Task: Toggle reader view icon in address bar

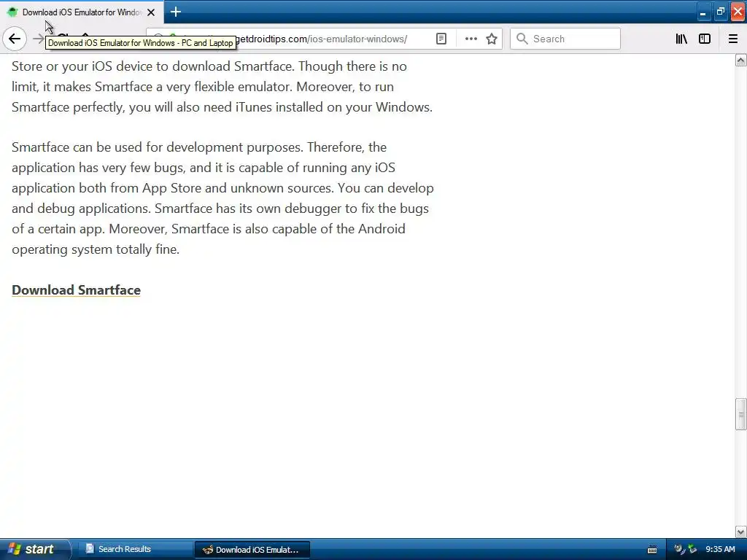Action: pyautogui.click(x=441, y=39)
